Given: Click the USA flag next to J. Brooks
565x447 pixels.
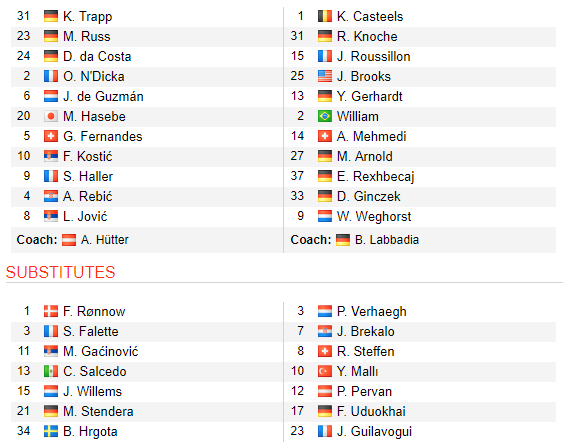Looking at the screenshot, I should (x=325, y=76).
